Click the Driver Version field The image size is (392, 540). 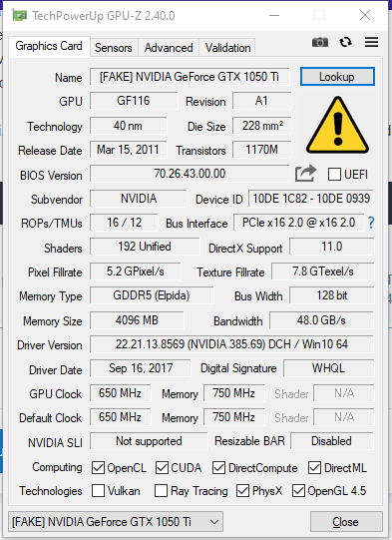point(231,344)
